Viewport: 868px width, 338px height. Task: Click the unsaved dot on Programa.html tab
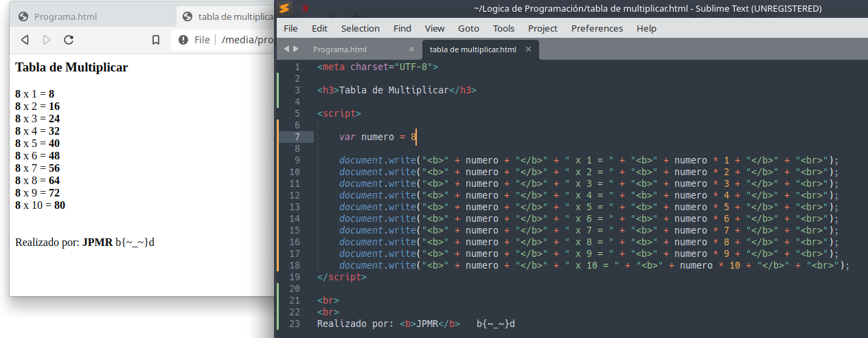click(411, 49)
